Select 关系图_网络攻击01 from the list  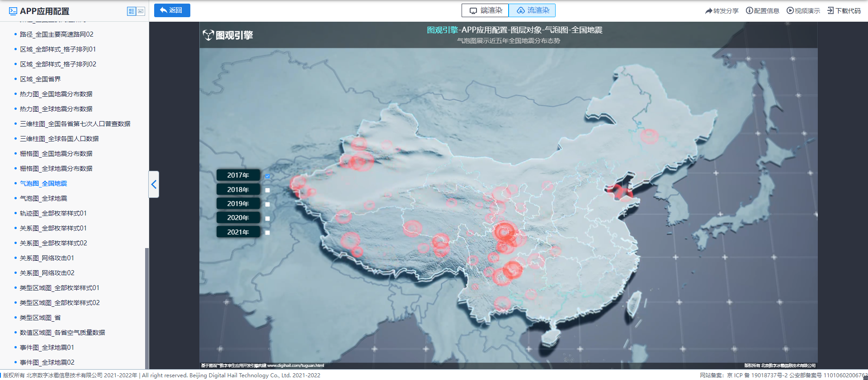(47, 258)
